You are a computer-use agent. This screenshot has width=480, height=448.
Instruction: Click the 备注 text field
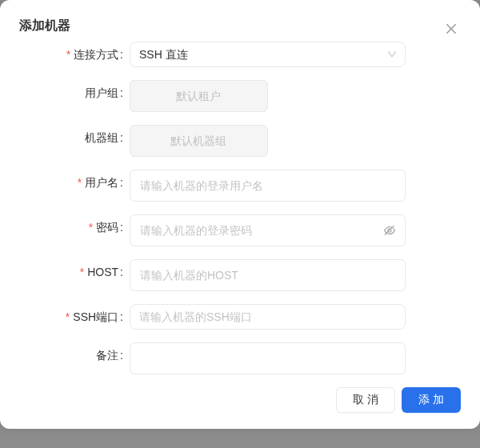[267, 358]
